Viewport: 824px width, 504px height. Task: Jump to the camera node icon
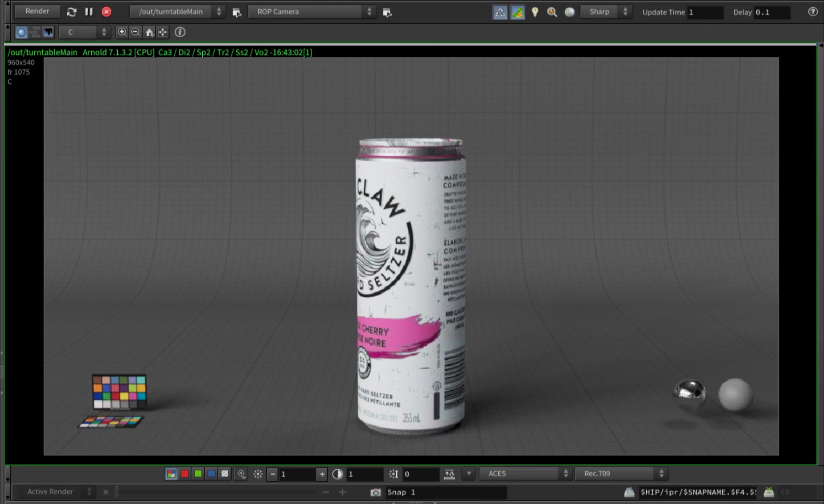[x=387, y=12]
